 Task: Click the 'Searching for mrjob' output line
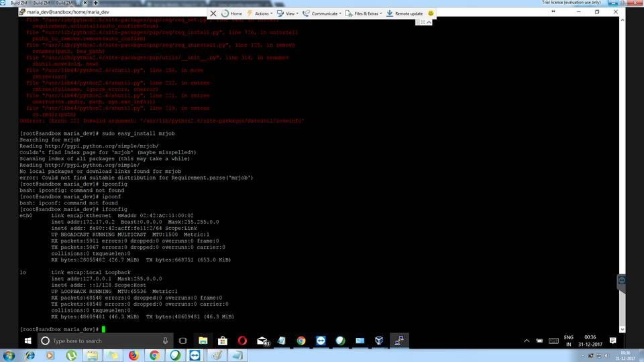tap(50, 140)
